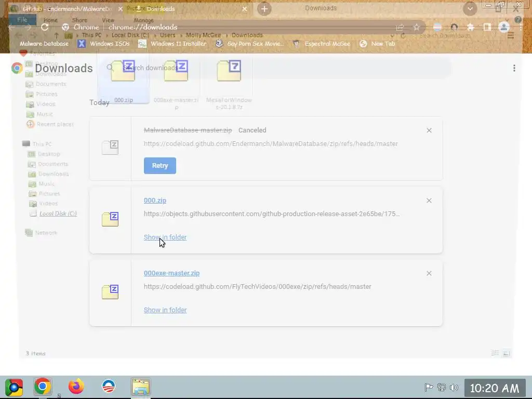Click the Chrome site info icon
The height and width of the screenshot is (399, 532).
tap(65, 27)
